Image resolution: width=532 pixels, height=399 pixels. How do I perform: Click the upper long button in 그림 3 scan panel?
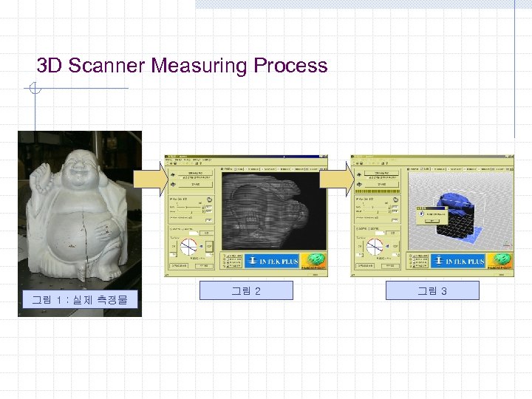pos(381,173)
